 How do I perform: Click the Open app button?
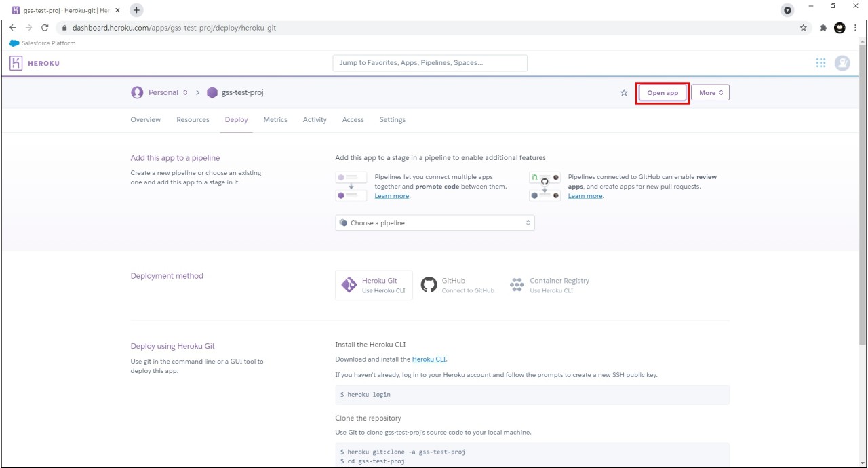pos(663,93)
